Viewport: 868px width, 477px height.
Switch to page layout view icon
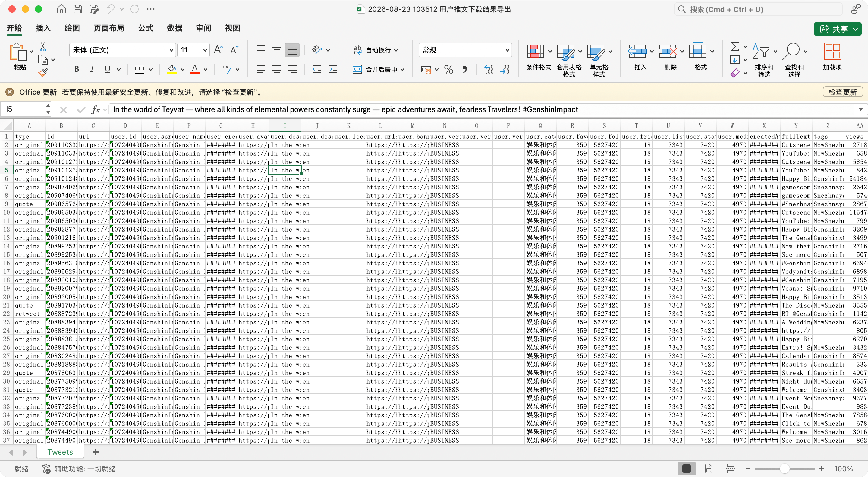[x=709, y=469]
